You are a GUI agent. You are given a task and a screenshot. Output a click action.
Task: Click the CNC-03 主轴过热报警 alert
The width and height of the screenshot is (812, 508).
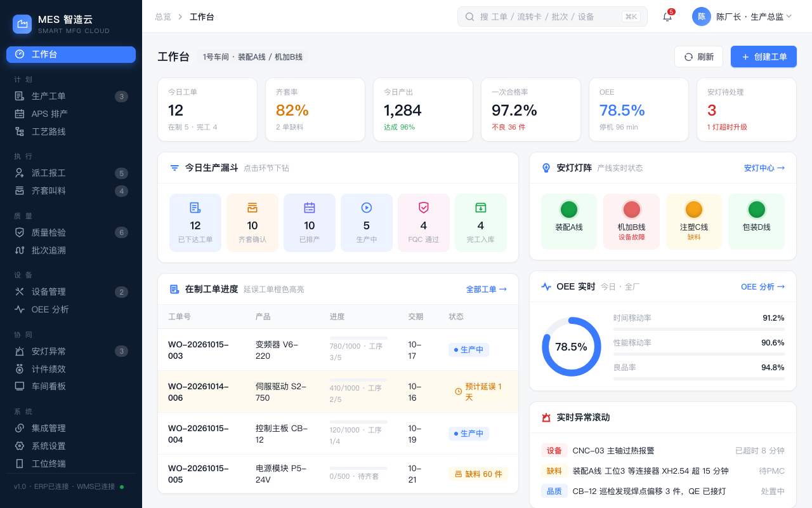[x=613, y=451]
